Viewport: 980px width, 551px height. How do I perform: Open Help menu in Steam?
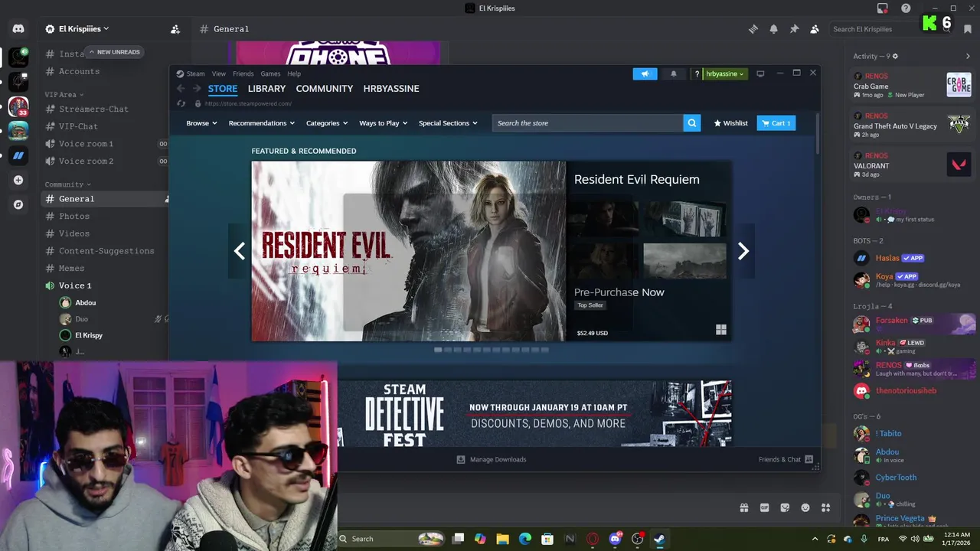(x=294, y=73)
